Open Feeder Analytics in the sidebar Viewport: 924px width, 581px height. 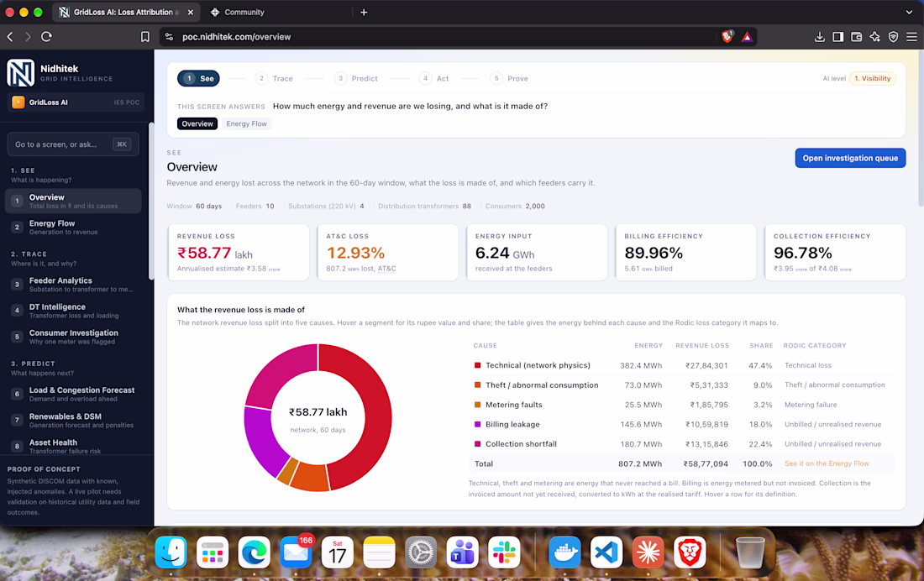coord(73,285)
